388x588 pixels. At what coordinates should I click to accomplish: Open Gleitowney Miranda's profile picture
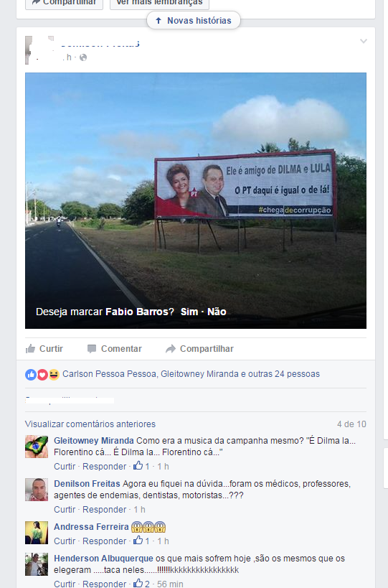[x=37, y=447]
